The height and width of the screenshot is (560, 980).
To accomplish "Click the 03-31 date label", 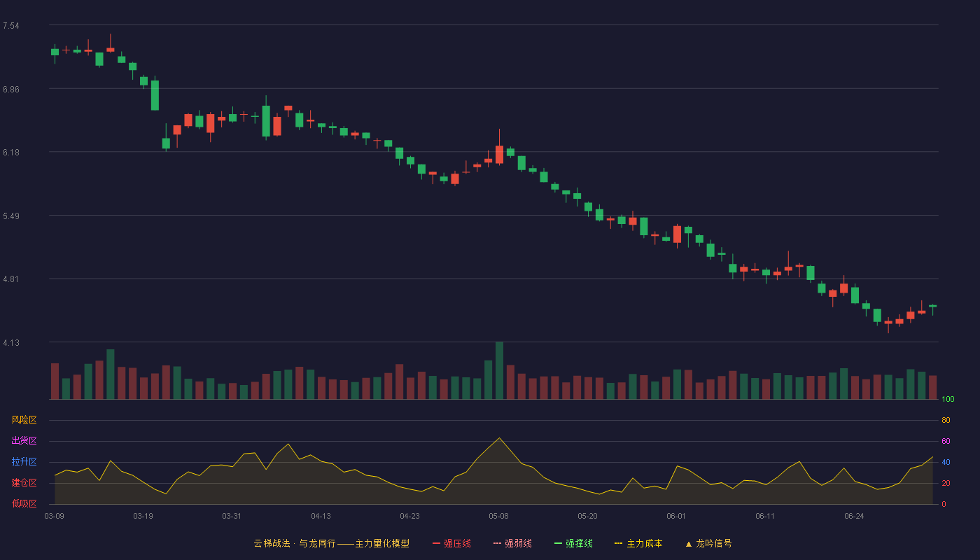I will (x=232, y=516).
